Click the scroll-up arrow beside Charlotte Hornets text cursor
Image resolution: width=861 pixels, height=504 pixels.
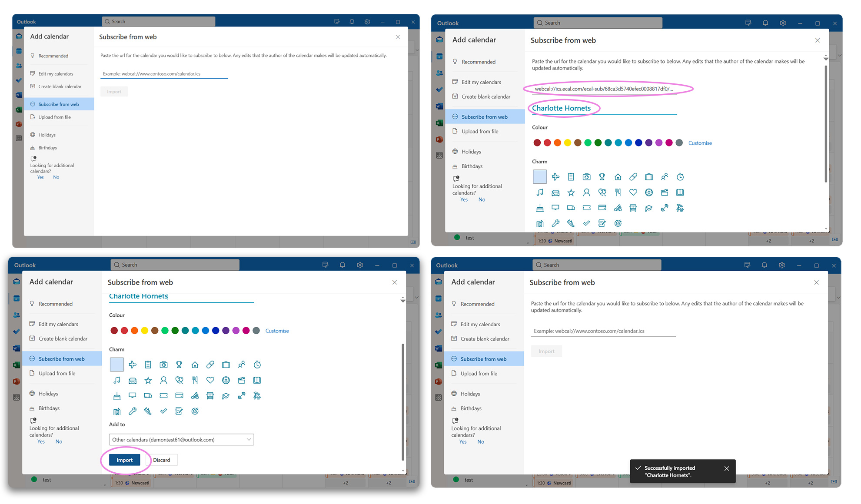(403, 298)
